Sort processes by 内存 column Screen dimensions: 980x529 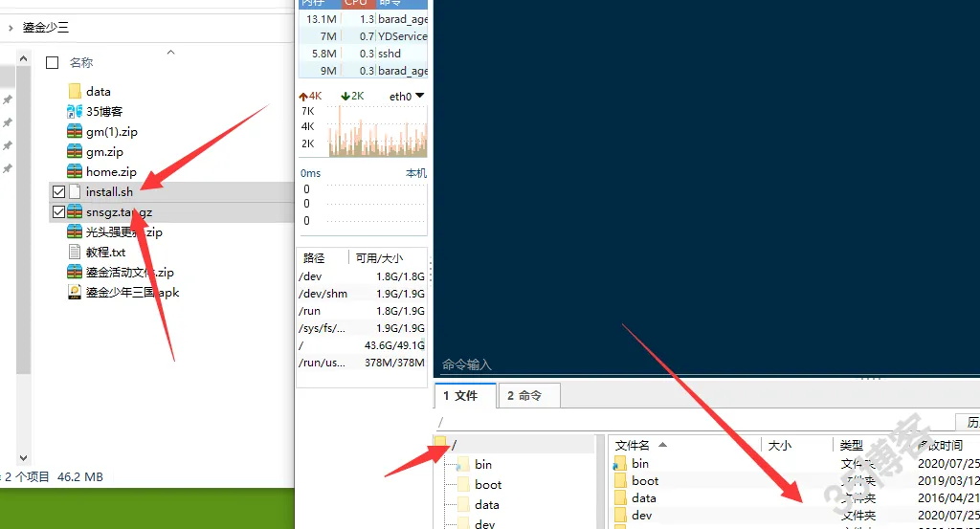tap(319, 3)
